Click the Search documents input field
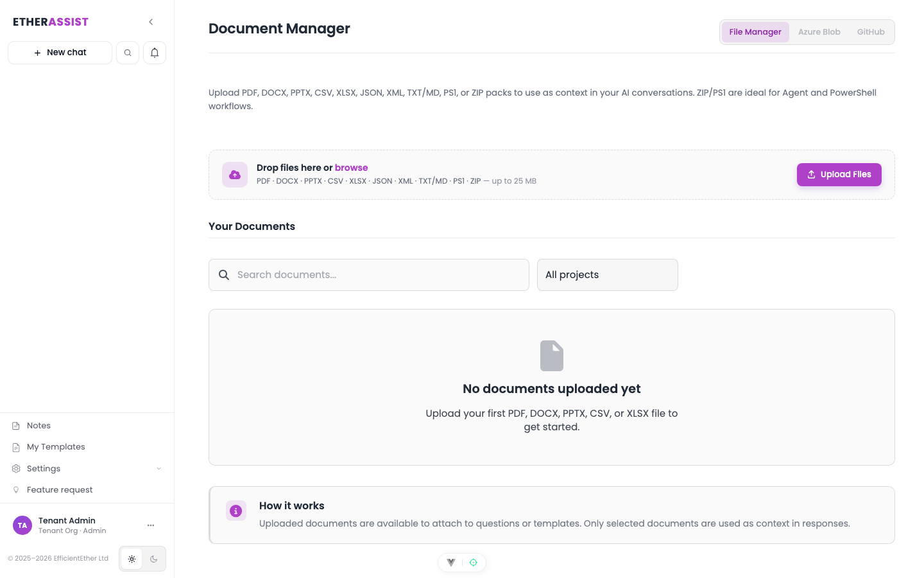The height and width of the screenshot is (578, 924). (369, 275)
